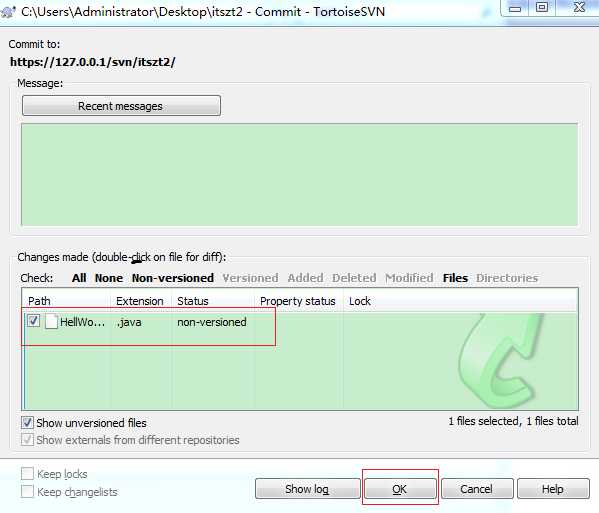Click the Deleted check filter

point(354,278)
